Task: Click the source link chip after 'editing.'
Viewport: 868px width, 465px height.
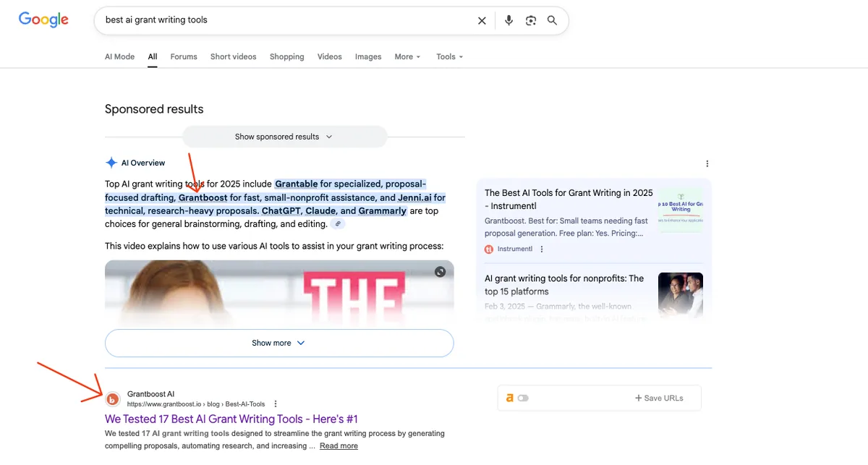Action: coord(339,224)
